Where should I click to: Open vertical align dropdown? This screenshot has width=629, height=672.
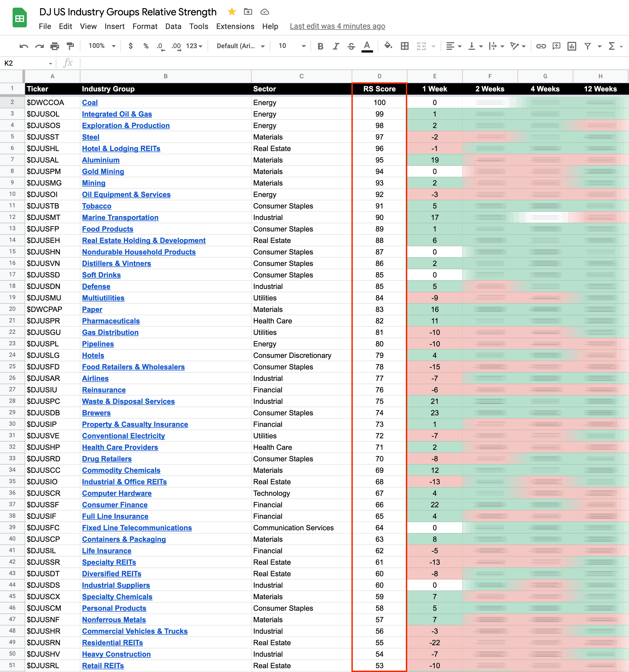475,46
